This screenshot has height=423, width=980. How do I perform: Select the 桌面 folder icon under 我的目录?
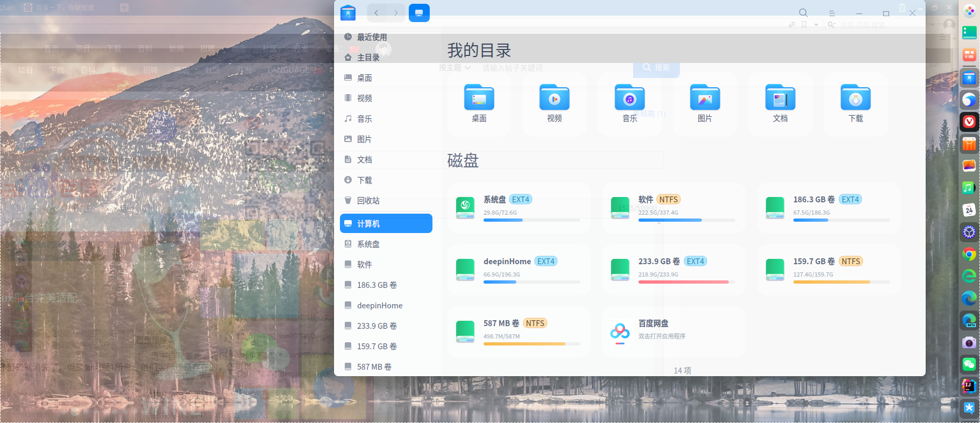479,97
